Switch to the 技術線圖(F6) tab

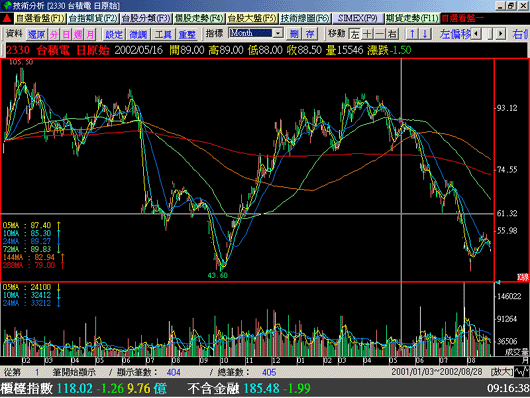point(305,18)
